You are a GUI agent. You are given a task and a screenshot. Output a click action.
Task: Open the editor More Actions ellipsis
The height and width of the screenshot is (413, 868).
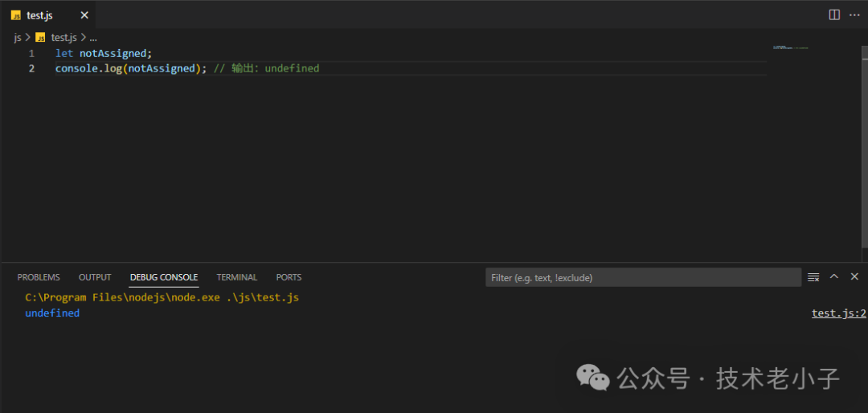[854, 14]
